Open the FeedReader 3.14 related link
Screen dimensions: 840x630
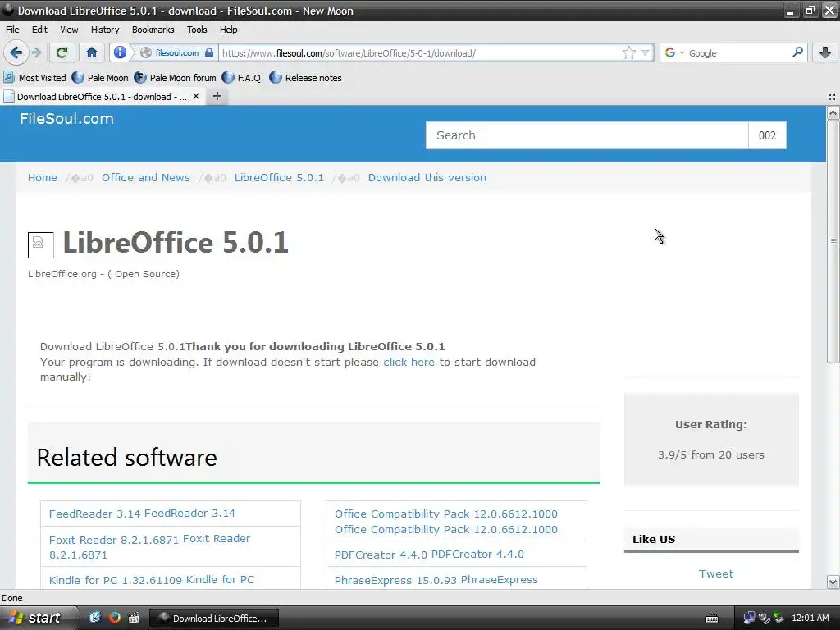pos(142,514)
